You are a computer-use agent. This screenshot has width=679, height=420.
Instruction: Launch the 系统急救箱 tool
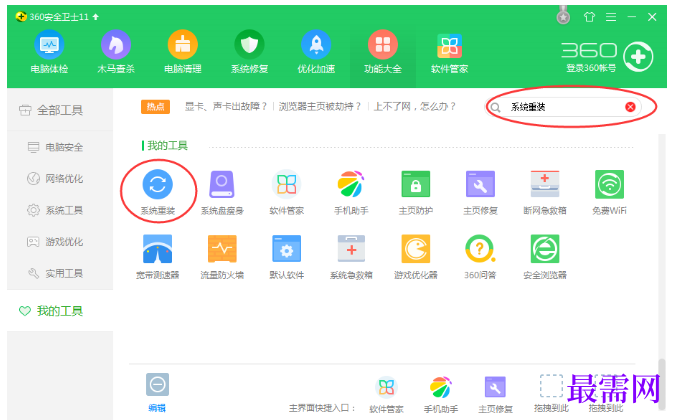(x=351, y=256)
